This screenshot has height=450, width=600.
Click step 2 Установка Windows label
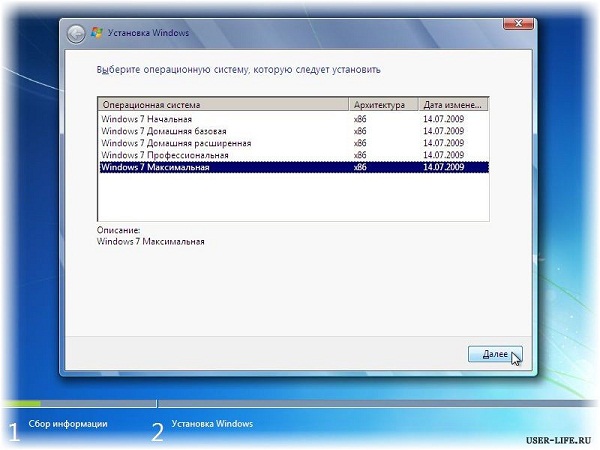tap(212, 424)
